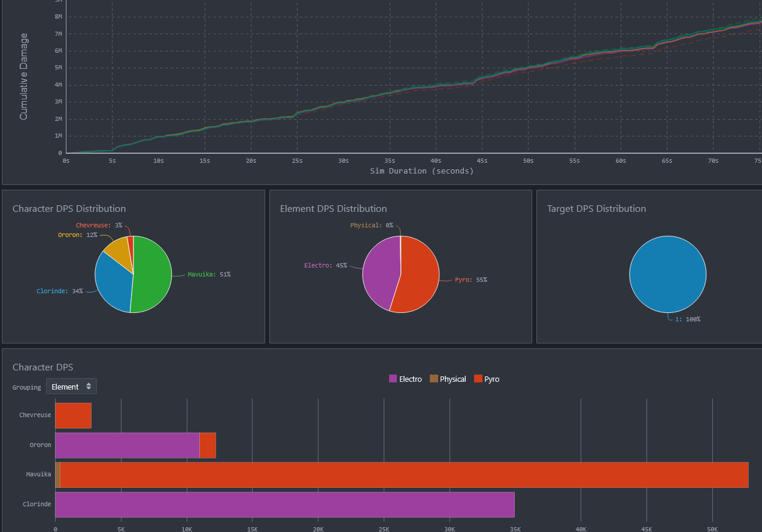Click Chevreuse's Pyro bar
The width and height of the screenshot is (762, 532).
click(73, 415)
